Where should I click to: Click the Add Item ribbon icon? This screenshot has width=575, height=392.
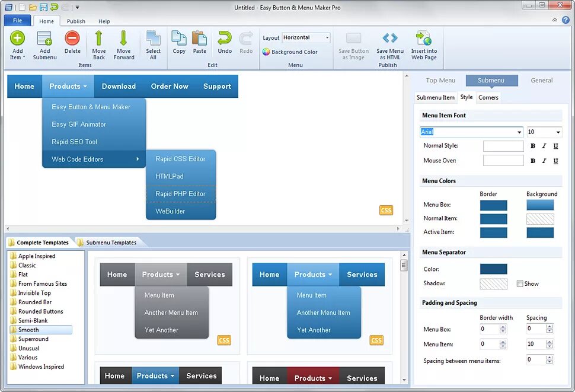click(17, 38)
